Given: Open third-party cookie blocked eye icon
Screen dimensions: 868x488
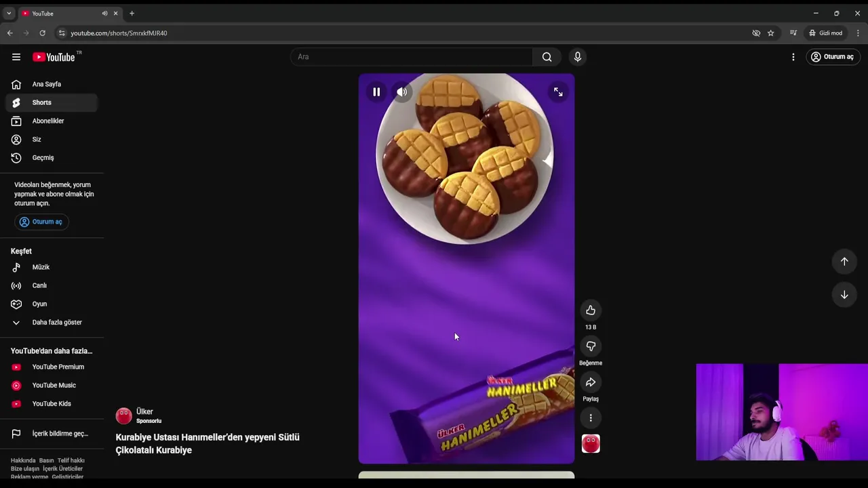Looking at the screenshot, I should (x=756, y=33).
